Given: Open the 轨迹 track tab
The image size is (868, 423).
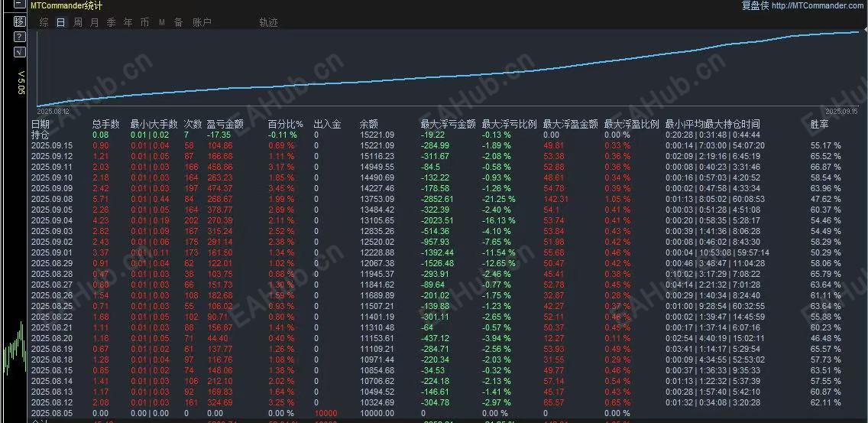Looking at the screenshot, I should point(268,22).
